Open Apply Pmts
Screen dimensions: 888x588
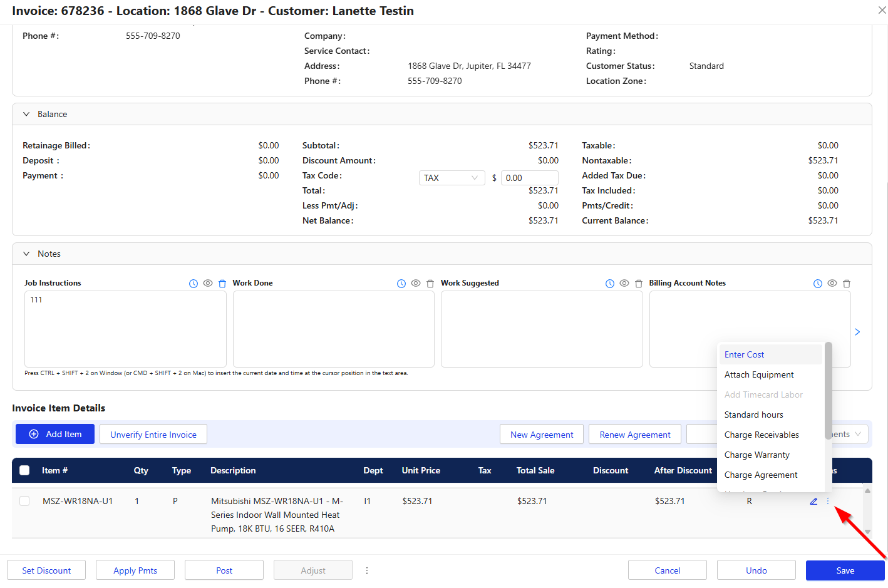135,570
